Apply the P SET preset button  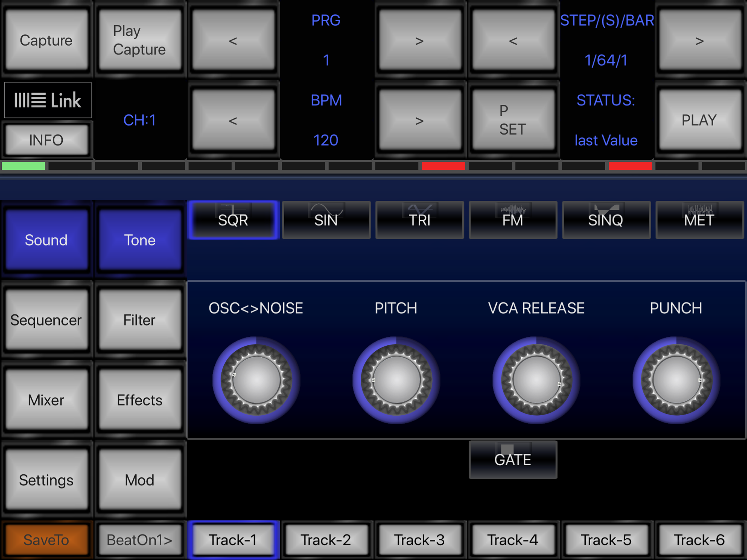pos(513,120)
